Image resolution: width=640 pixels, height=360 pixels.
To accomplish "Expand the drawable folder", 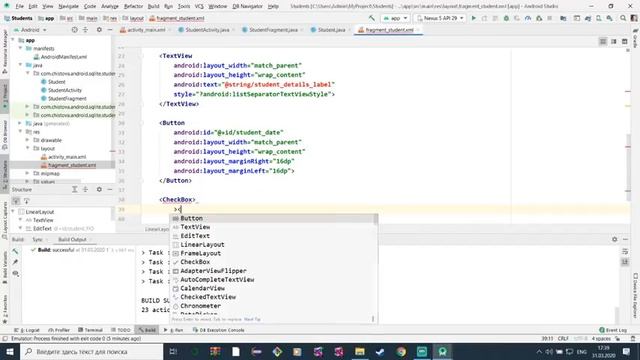I will (x=27, y=140).
